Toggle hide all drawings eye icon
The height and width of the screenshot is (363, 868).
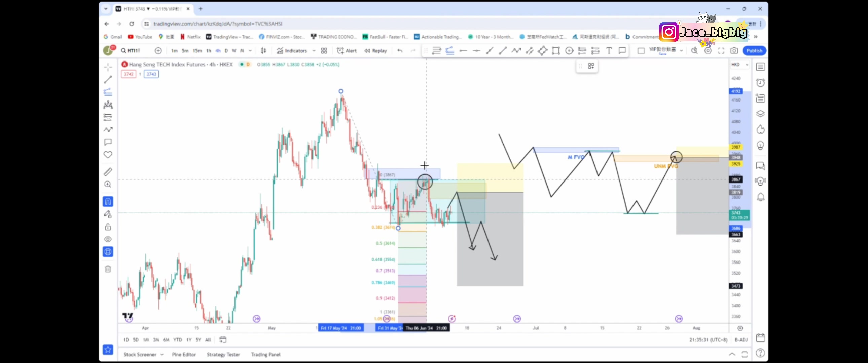[108, 239]
